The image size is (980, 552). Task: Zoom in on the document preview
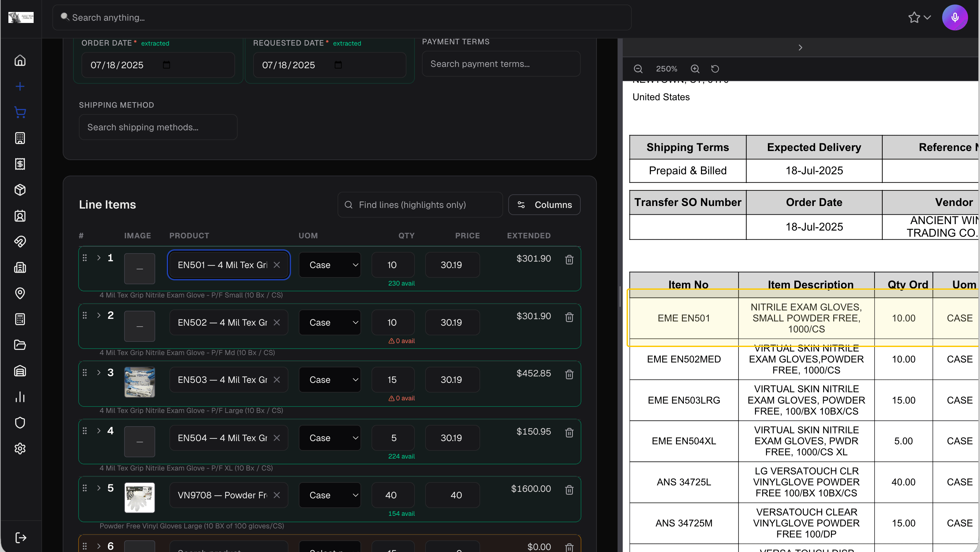point(695,69)
